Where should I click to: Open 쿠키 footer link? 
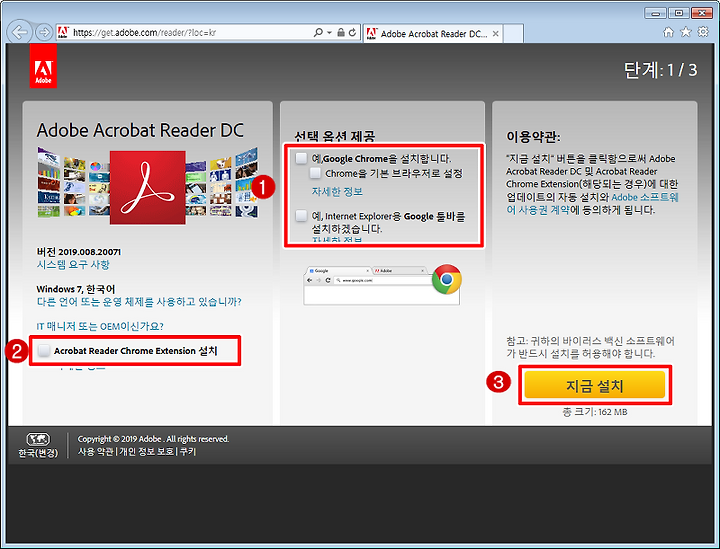[x=188, y=452]
